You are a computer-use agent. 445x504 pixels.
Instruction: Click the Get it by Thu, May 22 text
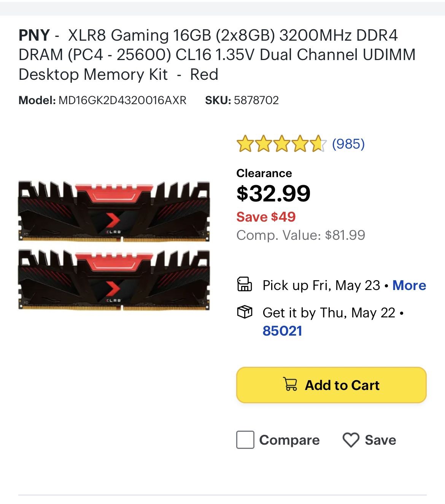click(x=329, y=313)
